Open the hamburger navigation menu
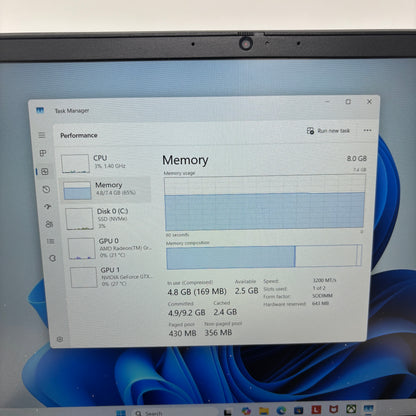Viewport: 416px width, 416px height. (42, 135)
